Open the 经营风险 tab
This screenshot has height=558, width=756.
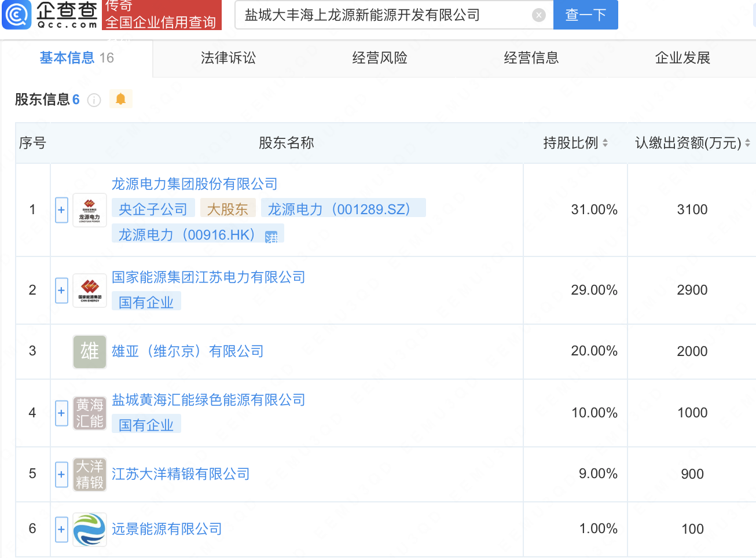380,58
